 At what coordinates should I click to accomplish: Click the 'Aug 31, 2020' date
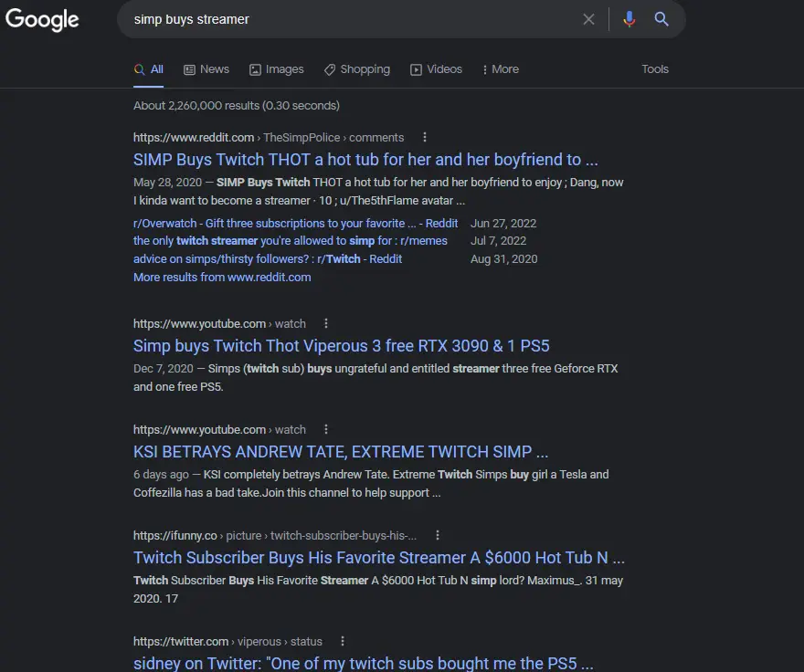(504, 259)
